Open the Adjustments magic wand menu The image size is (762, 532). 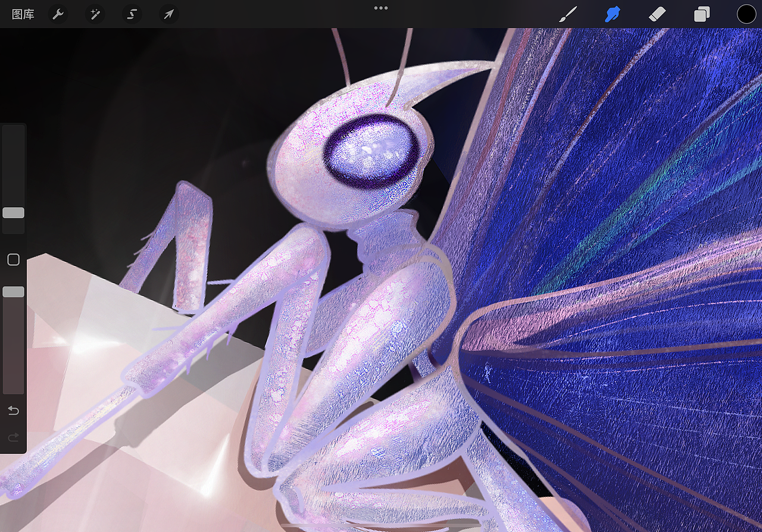(95, 14)
